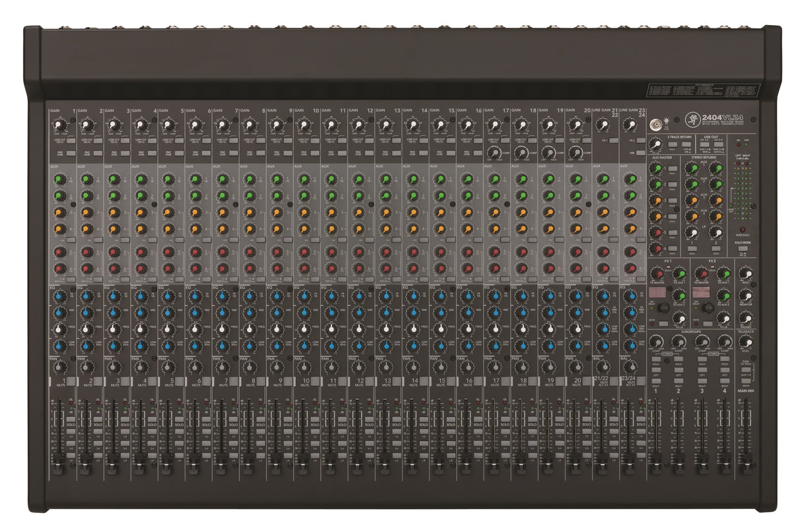Click the BNC lamp connector socket
802x532 pixels.
[657, 123]
